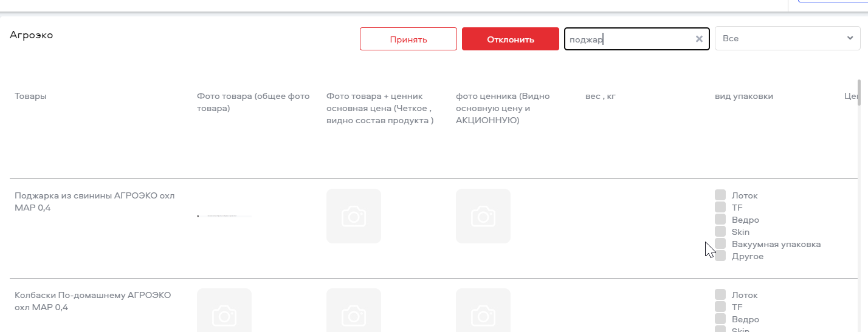Image resolution: width=868 pixels, height=332 pixels.
Task: Check Ведро for Поджарка из свинины
Action: tap(720, 219)
